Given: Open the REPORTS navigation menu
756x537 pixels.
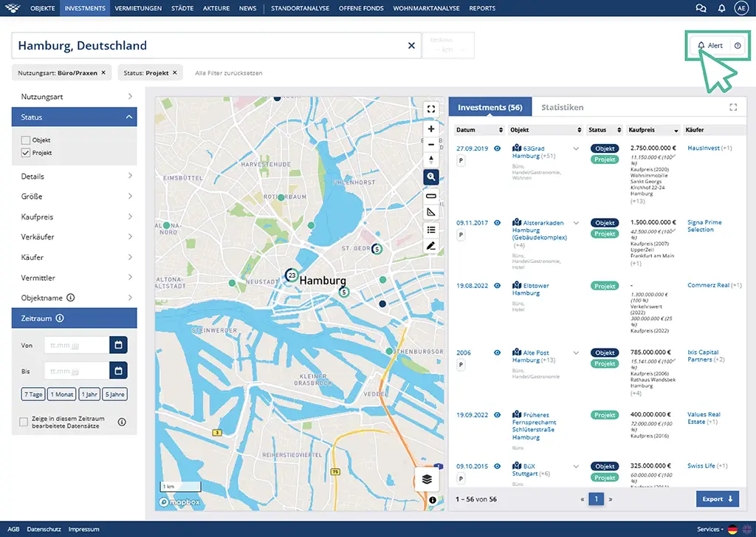Looking at the screenshot, I should pos(482,8).
